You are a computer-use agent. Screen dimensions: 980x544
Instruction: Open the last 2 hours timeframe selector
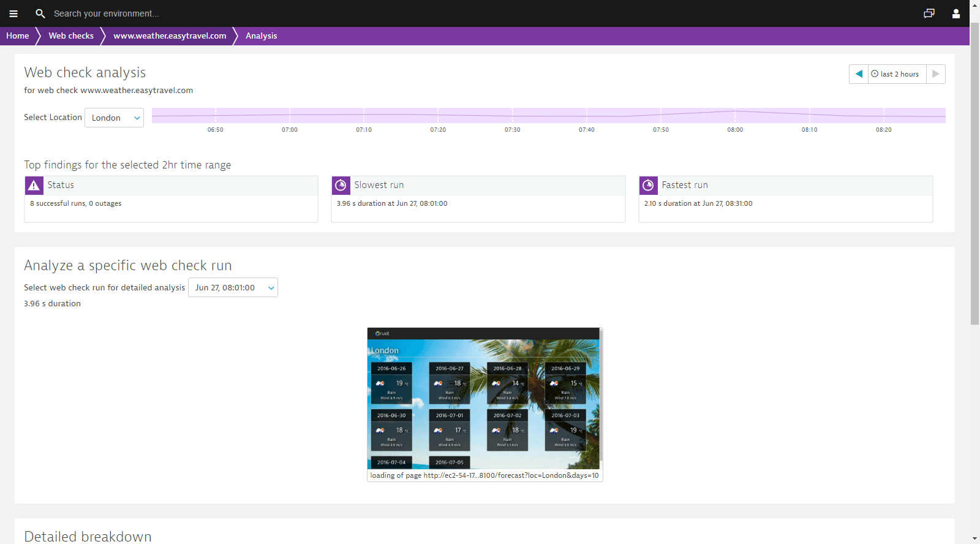tap(897, 74)
